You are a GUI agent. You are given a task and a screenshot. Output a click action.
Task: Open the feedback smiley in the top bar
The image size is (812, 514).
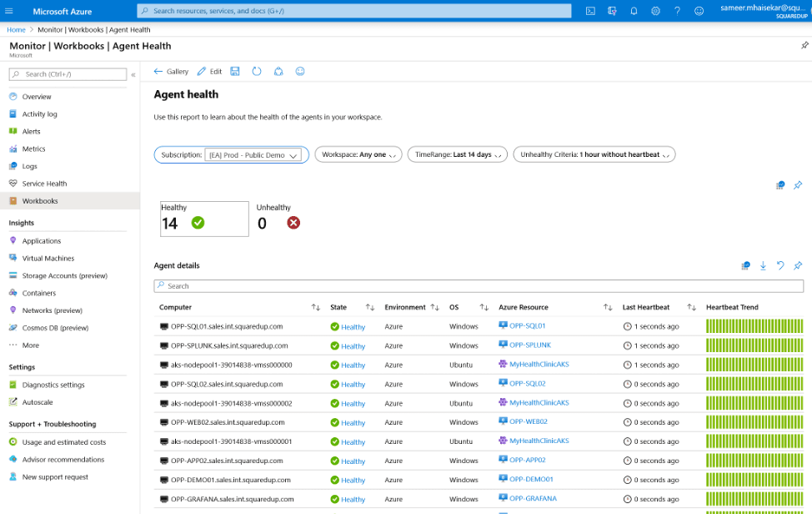tap(699, 11)
